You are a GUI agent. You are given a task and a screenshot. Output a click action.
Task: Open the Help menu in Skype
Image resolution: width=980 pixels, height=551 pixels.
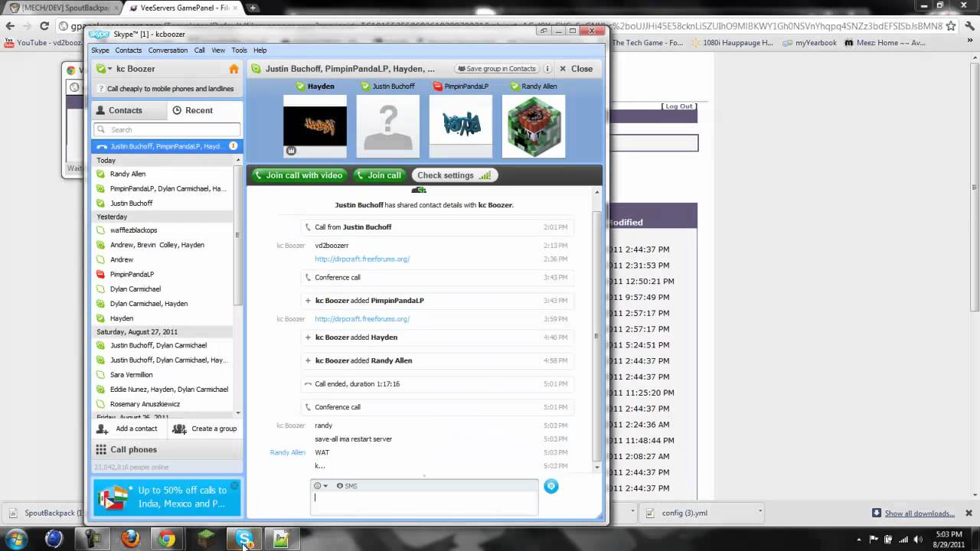[260, 51]
